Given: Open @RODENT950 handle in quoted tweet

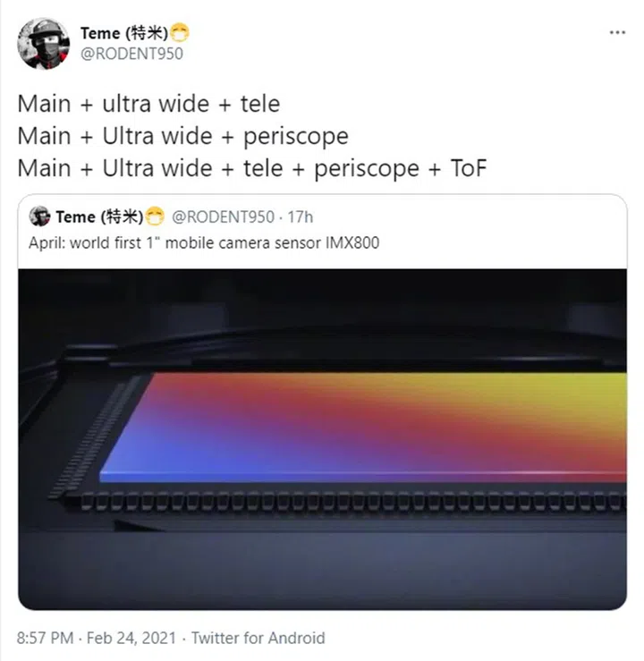Looking at the screenshot, I should click(223, 217).
